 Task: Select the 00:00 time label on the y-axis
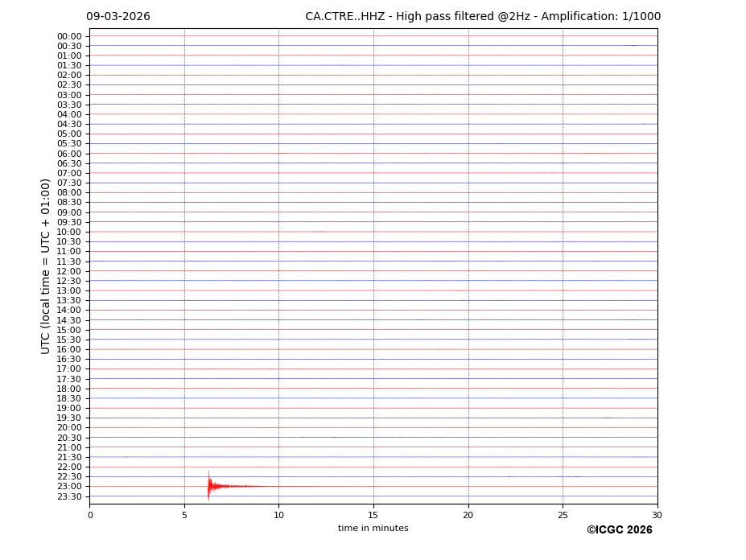point(69,36)
